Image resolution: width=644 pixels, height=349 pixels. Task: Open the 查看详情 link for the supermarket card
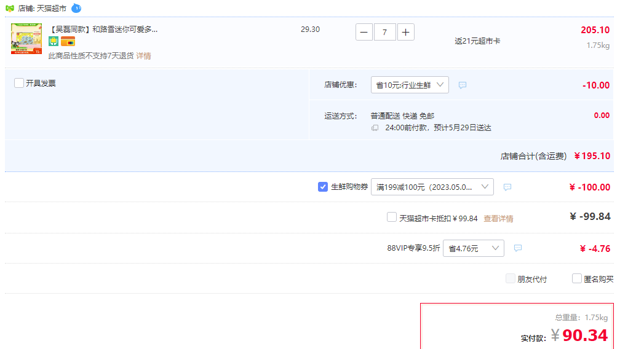click(498, 219)
